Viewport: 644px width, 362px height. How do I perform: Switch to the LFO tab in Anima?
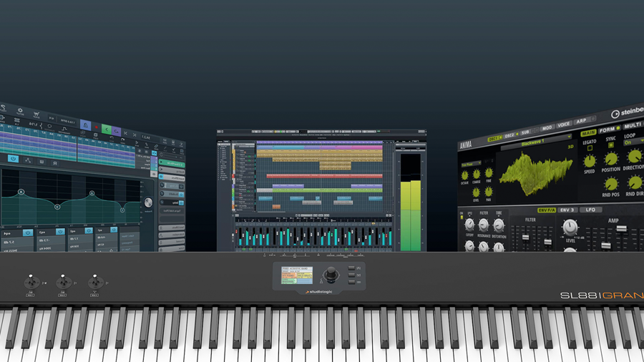point(591,210)
